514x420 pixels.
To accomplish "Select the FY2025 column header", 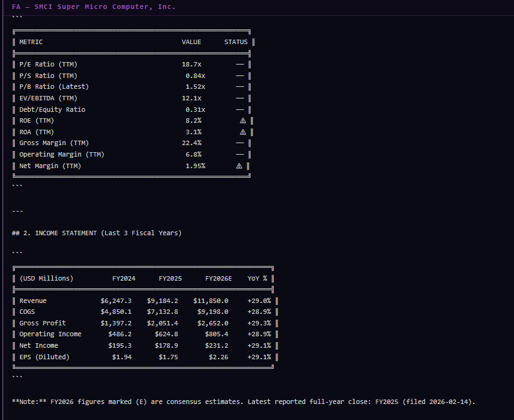I will [x=170, y=278].
